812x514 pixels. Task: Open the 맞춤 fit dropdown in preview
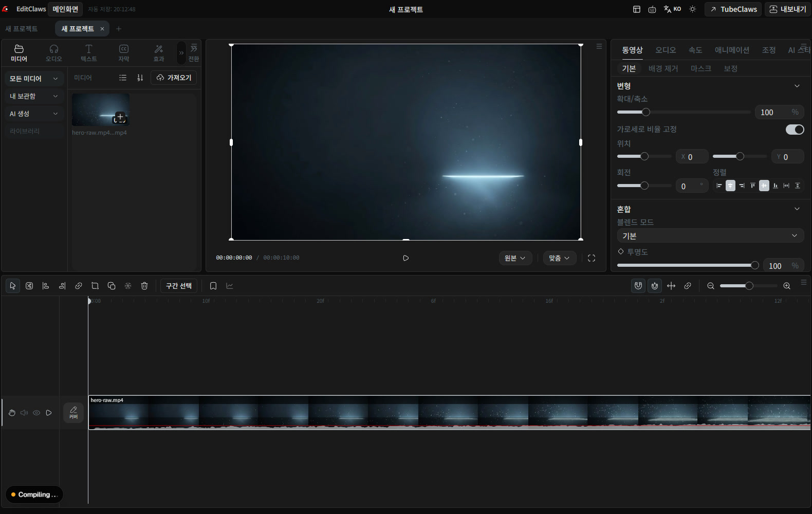[x=560, y=258]
